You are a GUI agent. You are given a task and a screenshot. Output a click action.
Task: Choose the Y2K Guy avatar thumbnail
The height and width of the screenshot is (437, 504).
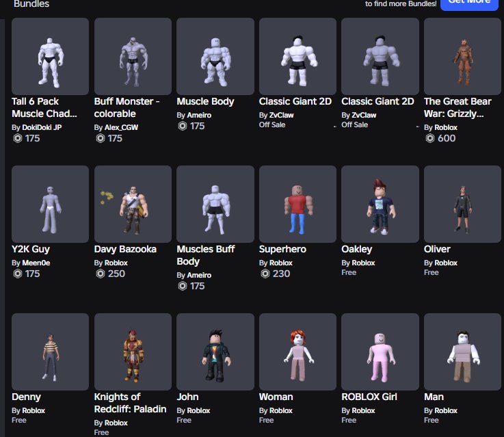(x=50, y=204)
